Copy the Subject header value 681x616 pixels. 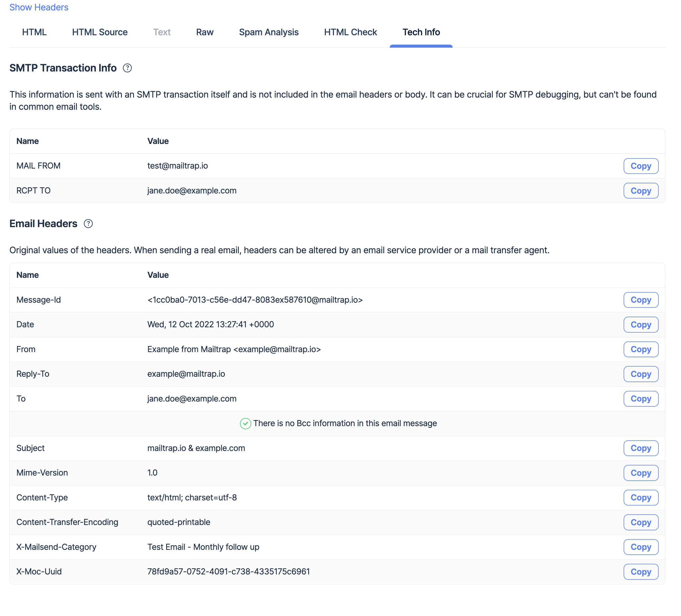(640, 448)
